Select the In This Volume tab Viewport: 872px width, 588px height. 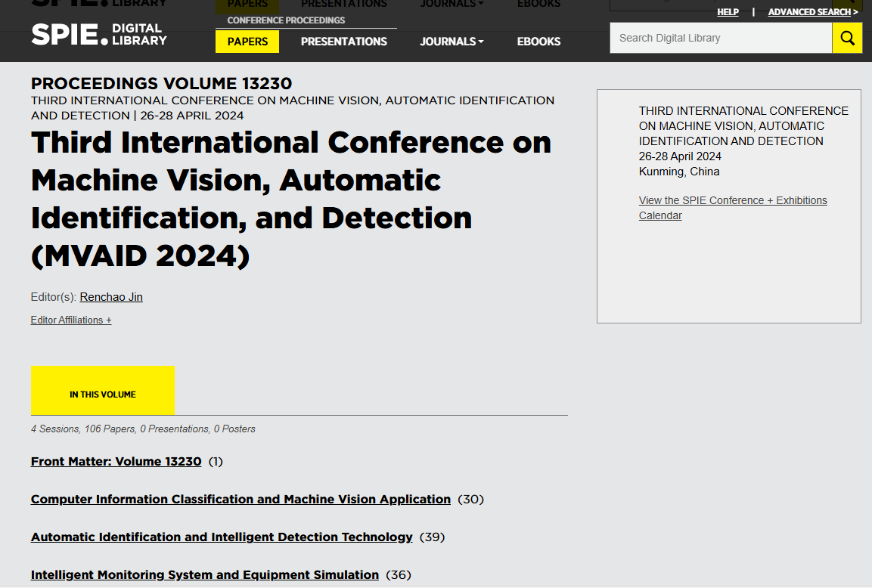point(103,390)
